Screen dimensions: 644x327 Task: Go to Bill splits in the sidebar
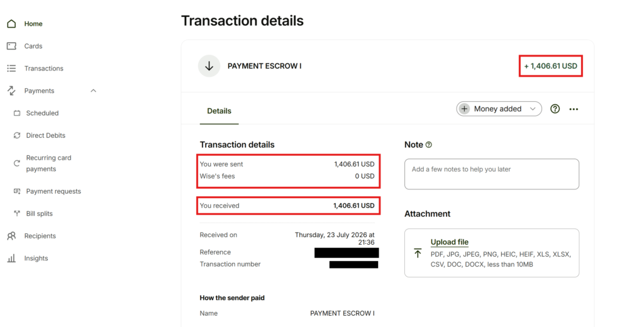[40, 214]
